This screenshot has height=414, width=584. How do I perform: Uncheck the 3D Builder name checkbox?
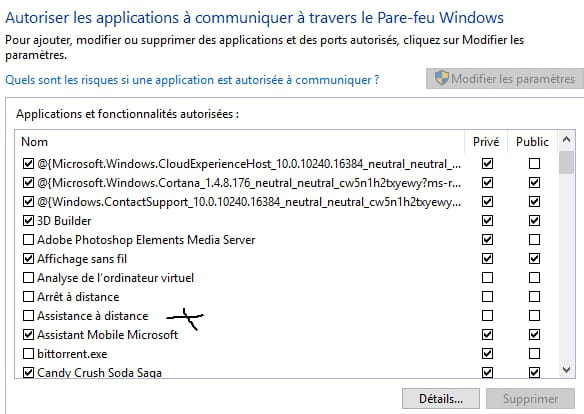[x=28, y=220]
